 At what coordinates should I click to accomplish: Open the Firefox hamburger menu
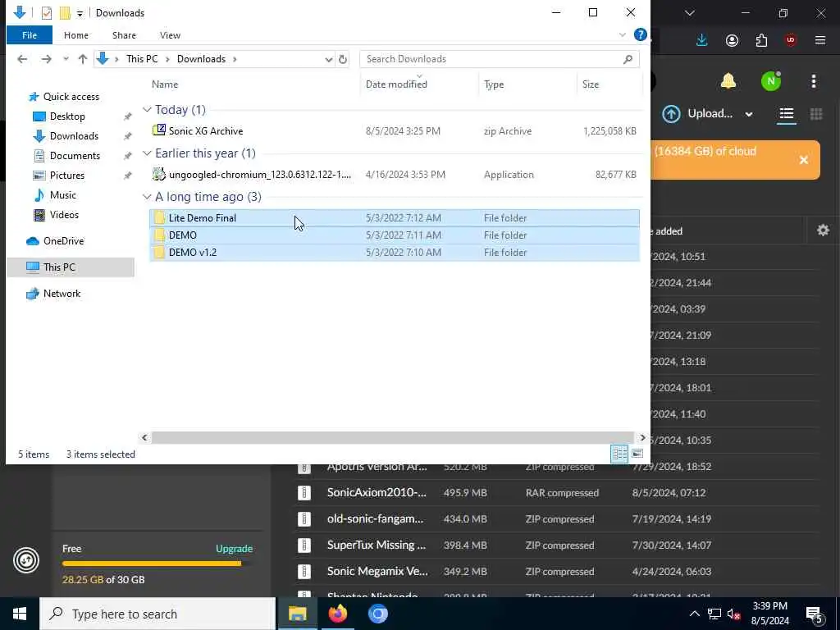(820, 40)
